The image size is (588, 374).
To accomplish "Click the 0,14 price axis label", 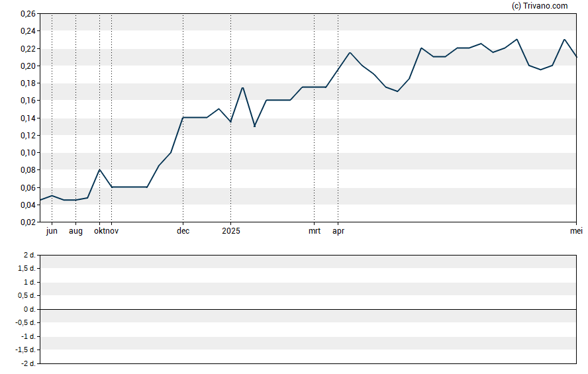I will coord(28,118).
